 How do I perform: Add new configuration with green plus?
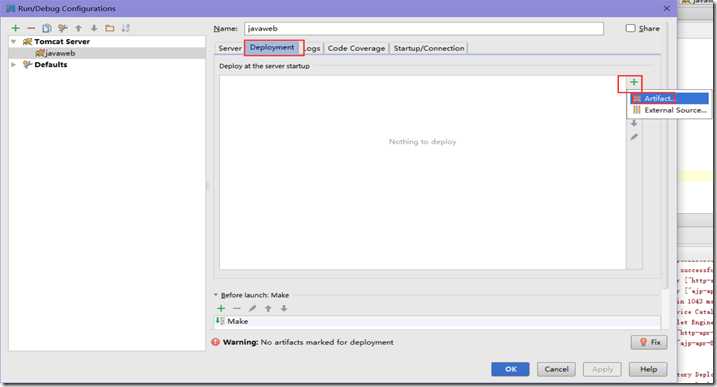16,28
